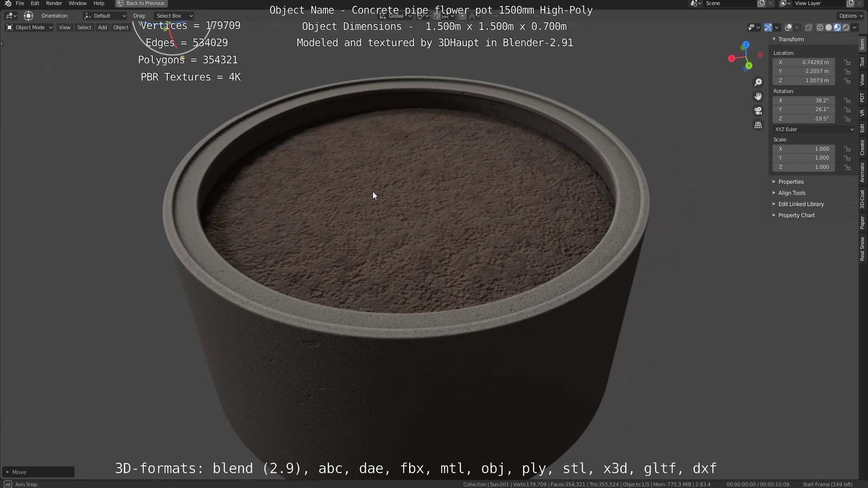The width and height of the screenshot is (868, 488).
Task: Open the Edit menu
Action: coord(35,3)
